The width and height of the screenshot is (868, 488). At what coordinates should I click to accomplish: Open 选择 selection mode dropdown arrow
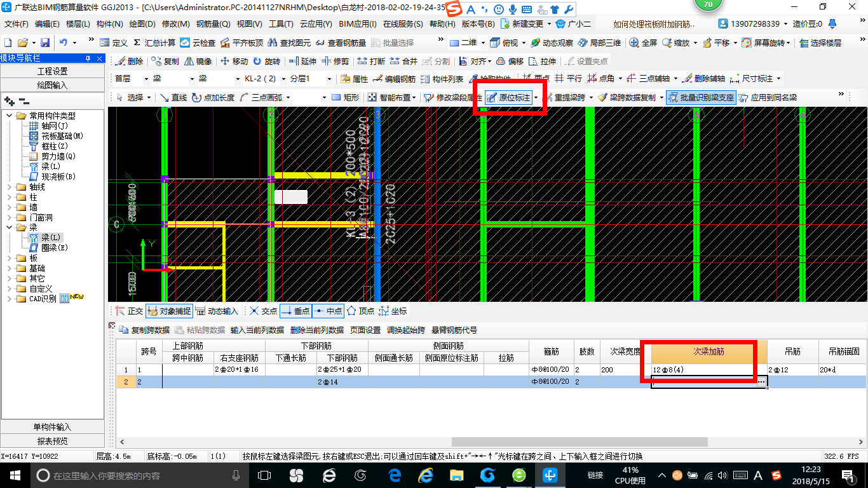[x=149, y=97]
